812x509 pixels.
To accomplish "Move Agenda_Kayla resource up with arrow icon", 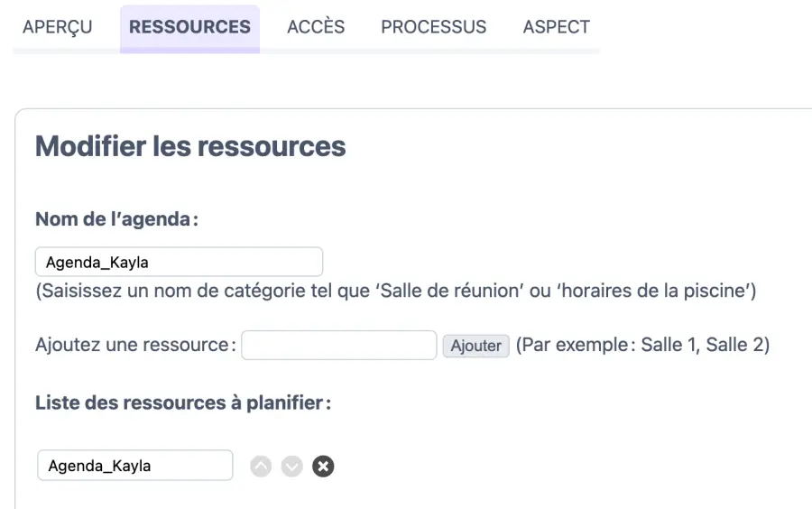I will pyautogui.click(x=261, y=467).
